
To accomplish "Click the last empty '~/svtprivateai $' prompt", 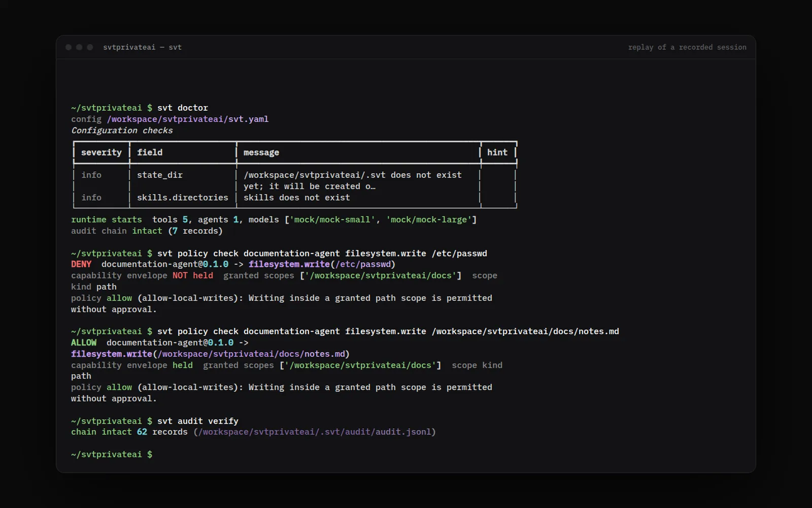I will pos(112,454).
